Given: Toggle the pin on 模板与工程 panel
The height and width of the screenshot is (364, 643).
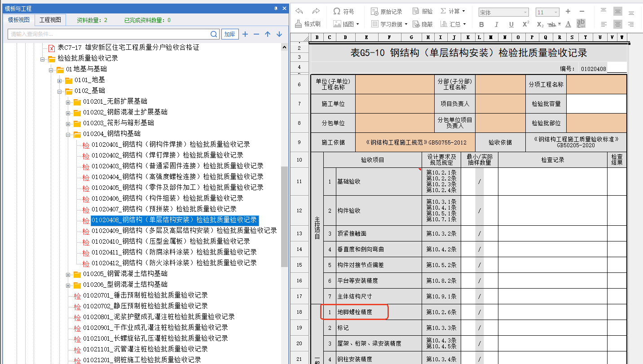Looking at the screenshot, I should [x=276, y=8].
